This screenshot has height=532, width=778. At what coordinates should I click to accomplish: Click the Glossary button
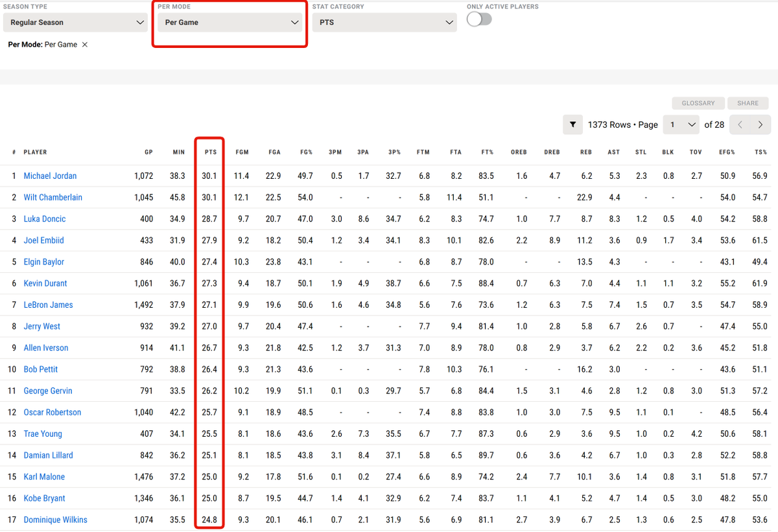pos(698,103)
